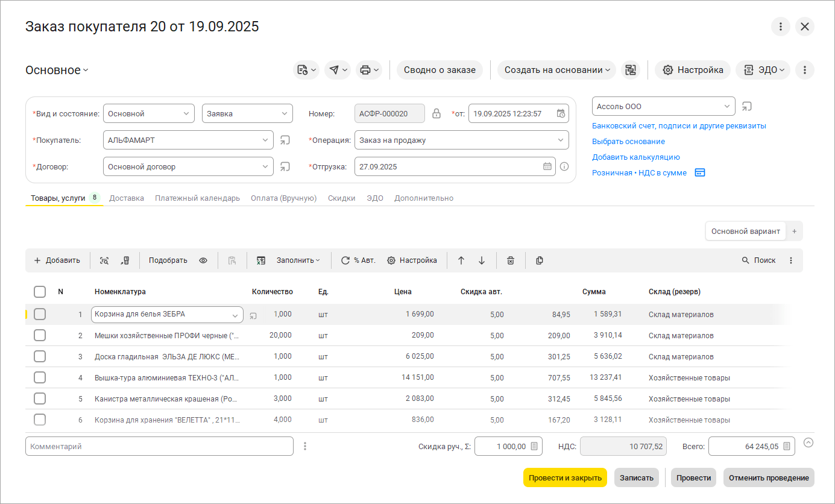Open the calendar icon in Отгрузка field
Image resolution: width=835 pixels, height=504 pixels.
point(547,166)
